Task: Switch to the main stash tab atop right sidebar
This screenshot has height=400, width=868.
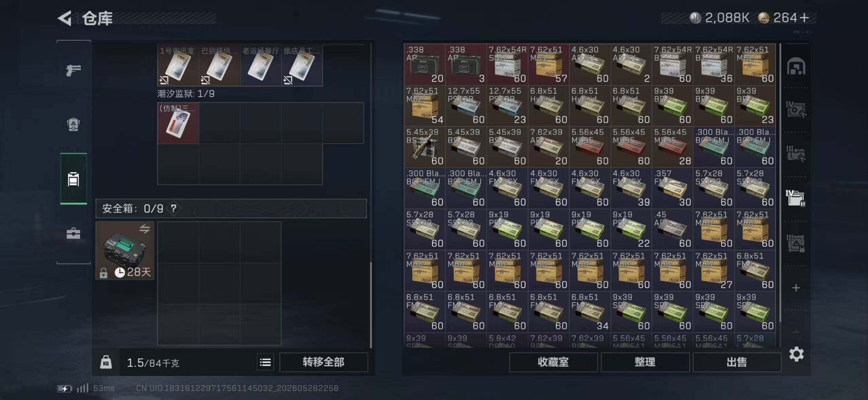Action: [796, 66]
